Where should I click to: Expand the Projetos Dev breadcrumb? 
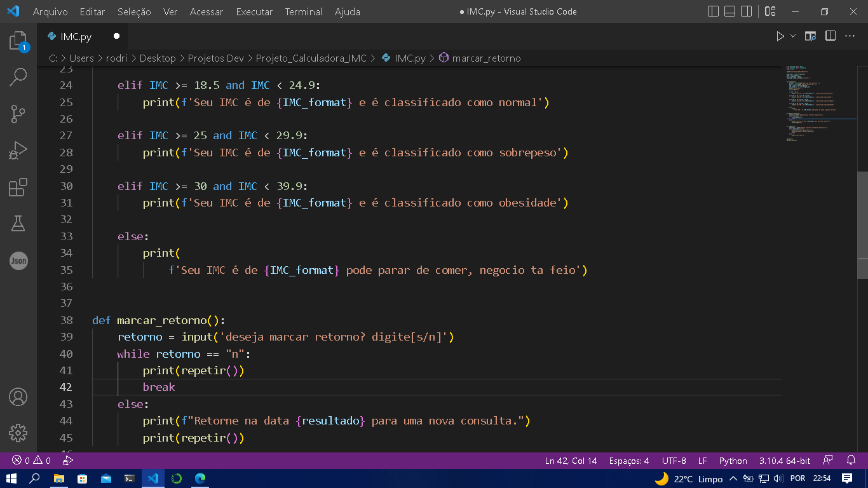[215, 58]
